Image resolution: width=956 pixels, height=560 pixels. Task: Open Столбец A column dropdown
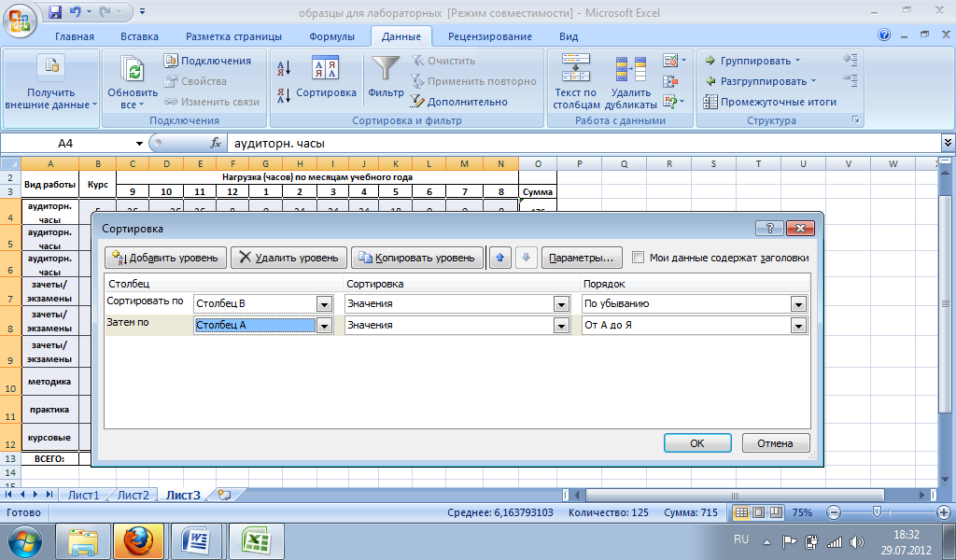click(324, 326)
